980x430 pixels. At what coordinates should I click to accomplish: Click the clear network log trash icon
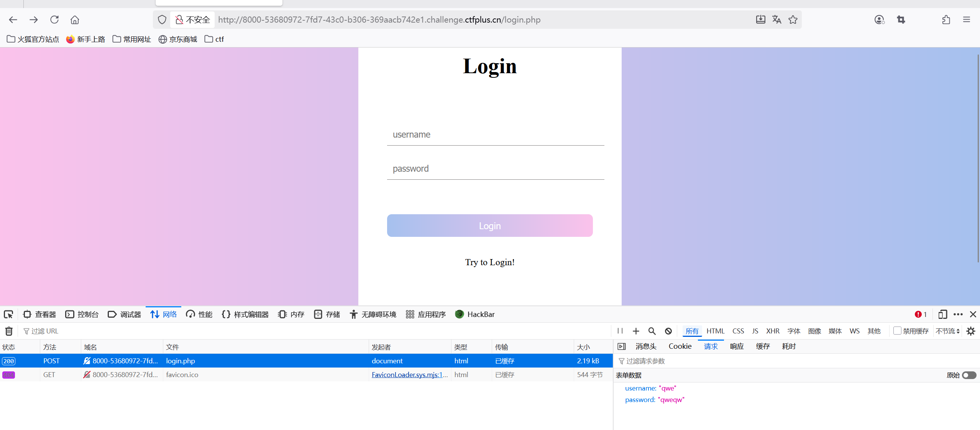point(9,331)
